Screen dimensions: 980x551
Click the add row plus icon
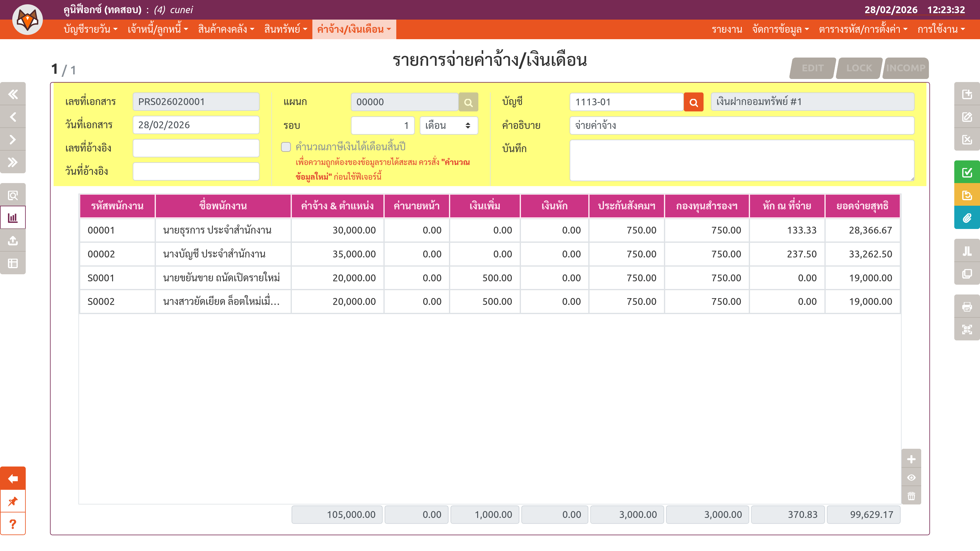pyautogui.click(x=911, y=459)
